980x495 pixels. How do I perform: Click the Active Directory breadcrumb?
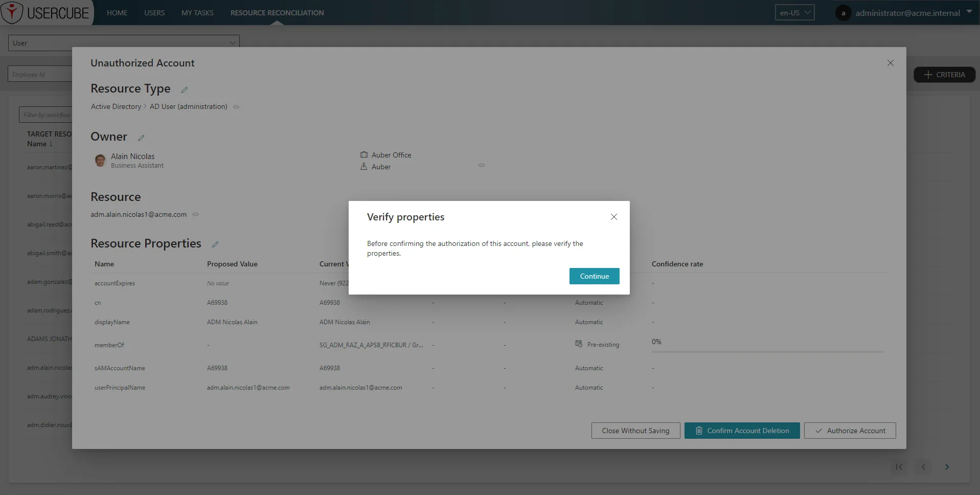tap(116, 106)
